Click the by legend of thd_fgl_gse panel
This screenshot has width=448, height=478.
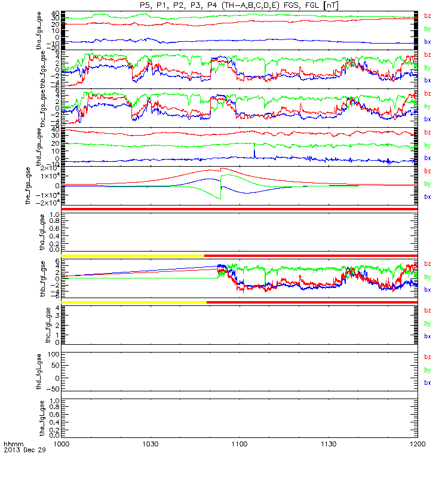[x=428, y=370]
